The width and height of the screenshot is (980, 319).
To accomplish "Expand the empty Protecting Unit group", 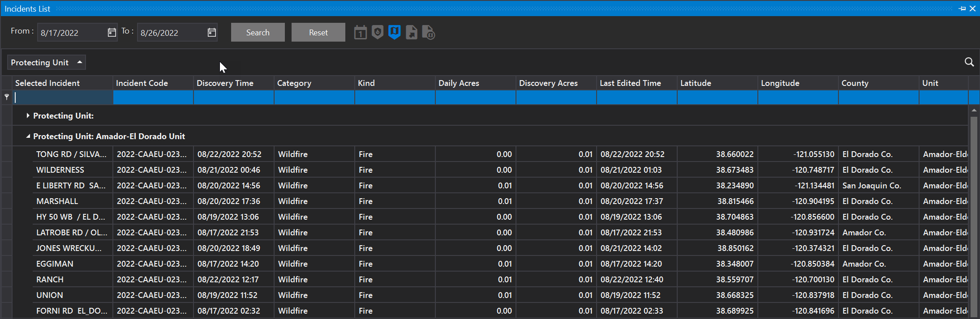I will [28, 116].
